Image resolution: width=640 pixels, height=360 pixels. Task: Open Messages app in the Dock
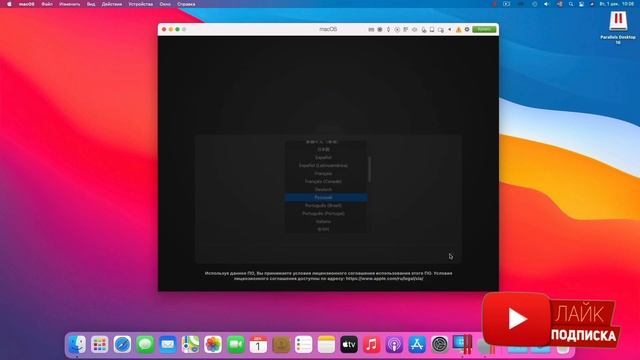(145, 344)
